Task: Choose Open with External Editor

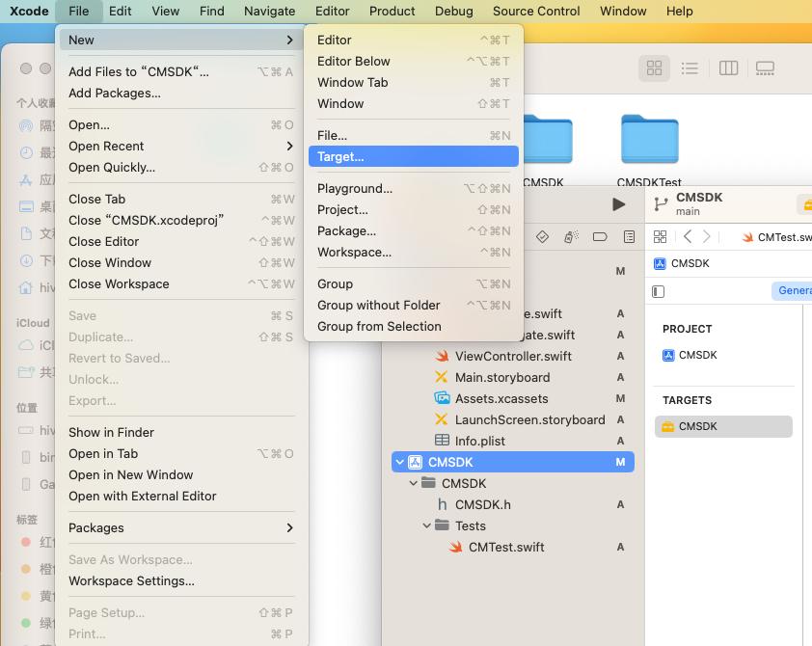Action: pos(181,496)
